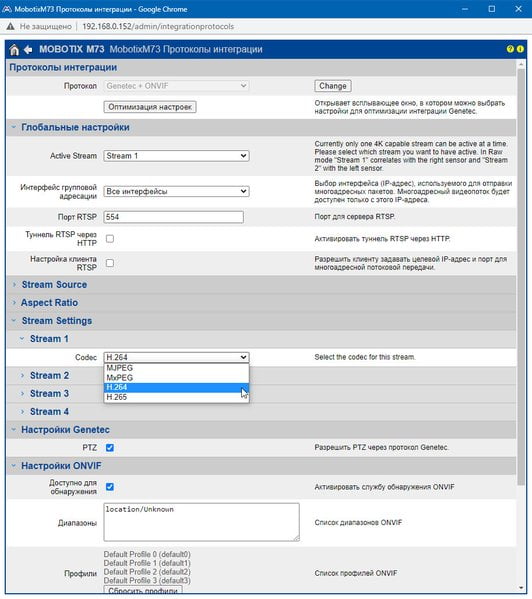Image resolution: width=532 pixels, height=599 pixels.
Task: Click the Диапазоны location/Unknown textarea
Action: (x=201, y=522)
